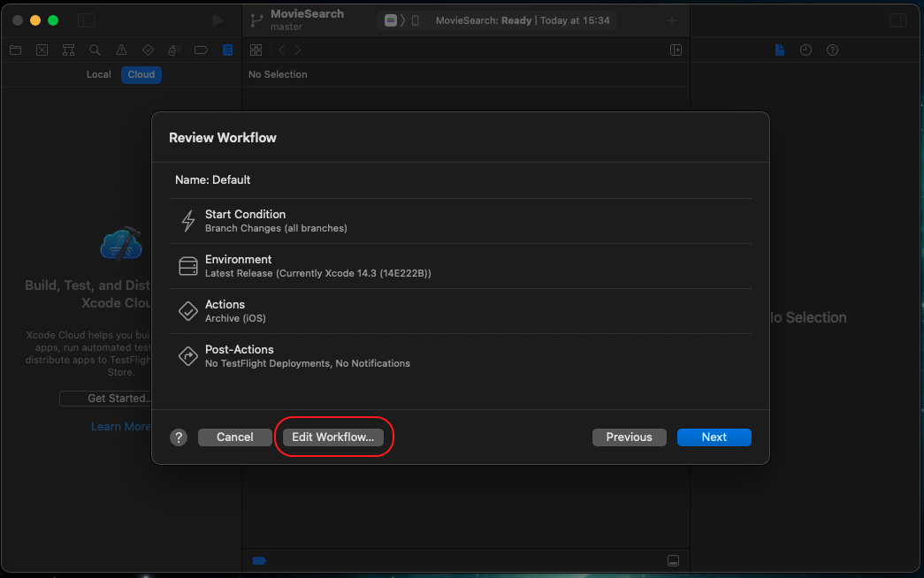The height and width of the screenshot is (578, 924).
Task: Open the Source Control navigator icon
Action: tap(42, 50)
